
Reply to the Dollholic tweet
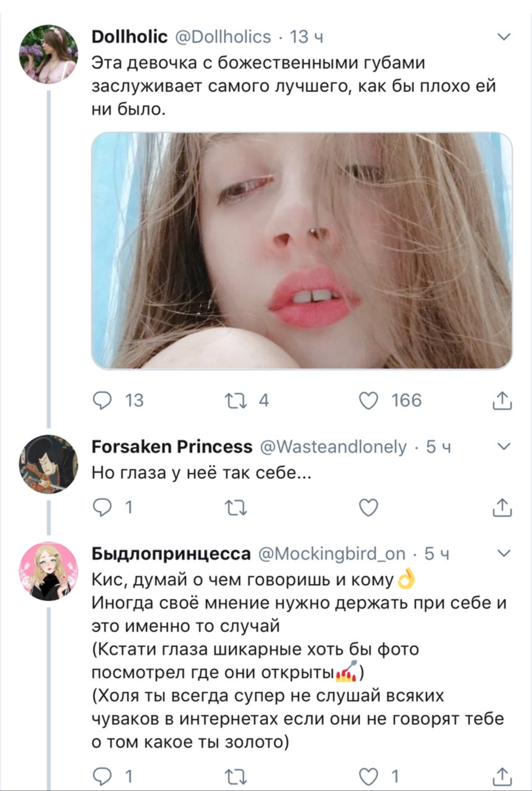(x=101, y=401)
